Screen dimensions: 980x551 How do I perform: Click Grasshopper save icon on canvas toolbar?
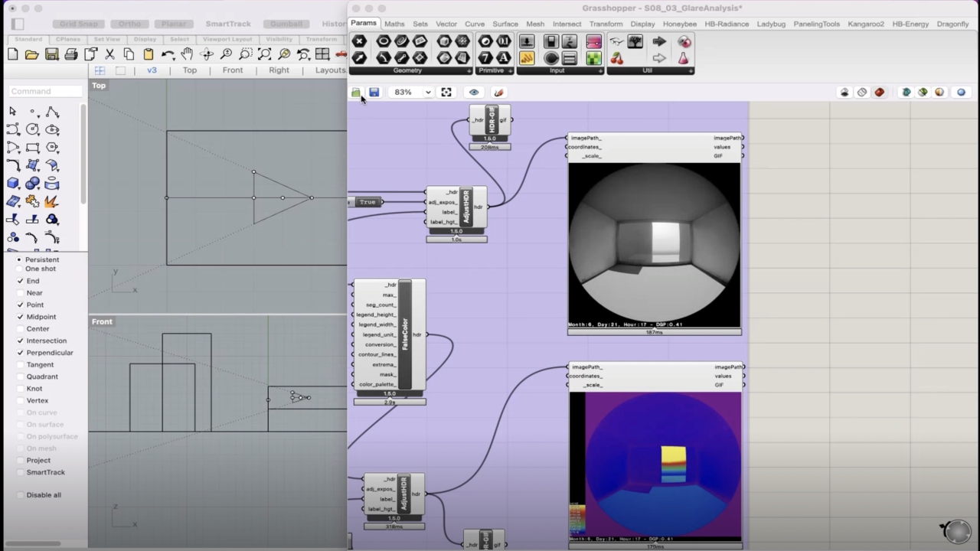pos(374,93)
